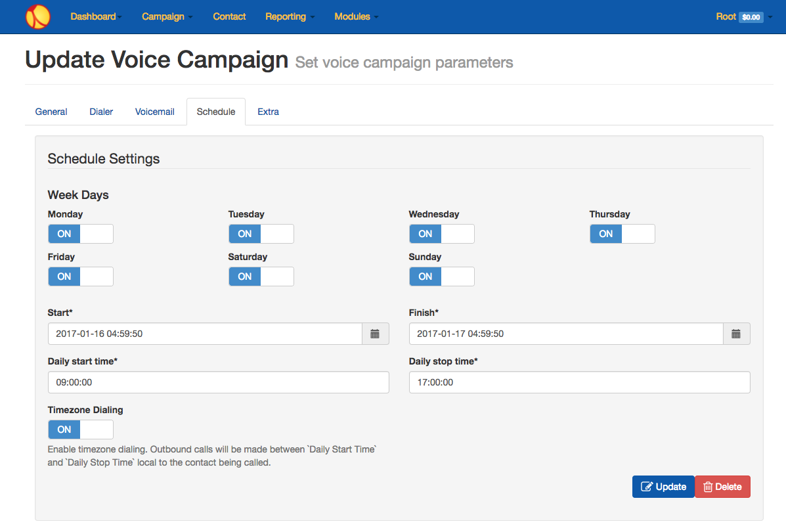Expand the Campaign dropdown menu
786x532 pixels.
167,16
